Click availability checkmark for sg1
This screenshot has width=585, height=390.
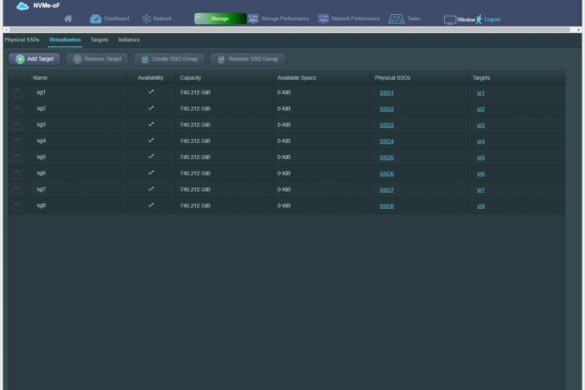(x=151, y=92)
